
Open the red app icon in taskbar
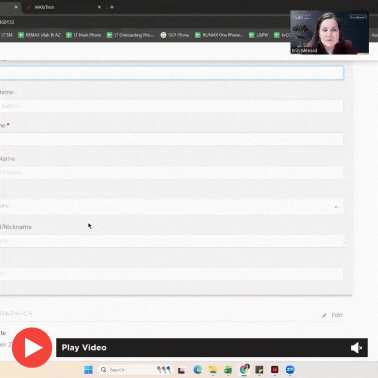[x=275, y=370]
